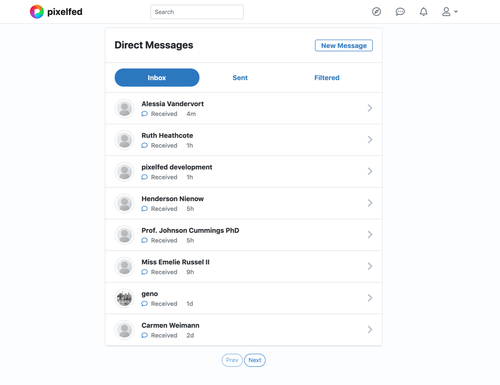500x385 pixels.
Task: Click message bubble icon under Henderson Nienow
Action: 144,209
